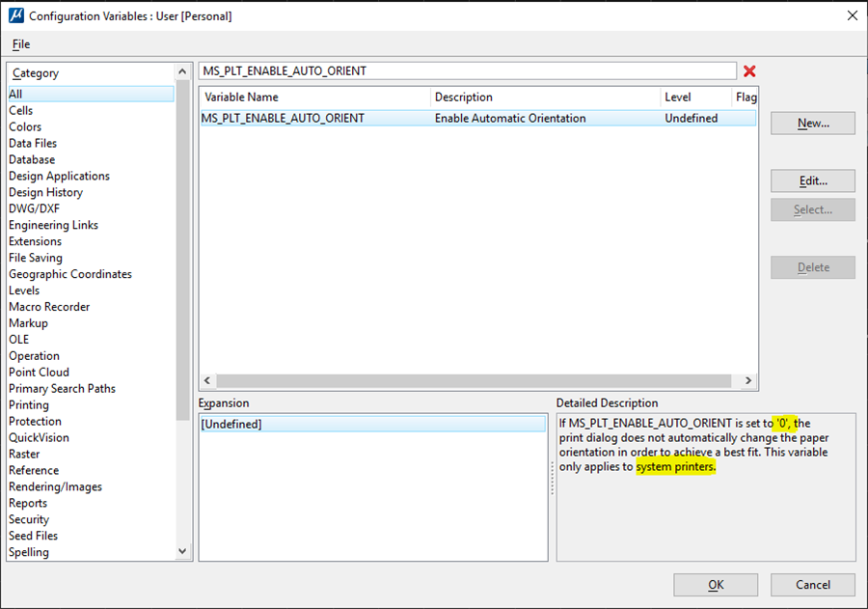The image size is (868, 609).
Task: Close the Configuration Variables dialog
Action: (x=853, y=15)
